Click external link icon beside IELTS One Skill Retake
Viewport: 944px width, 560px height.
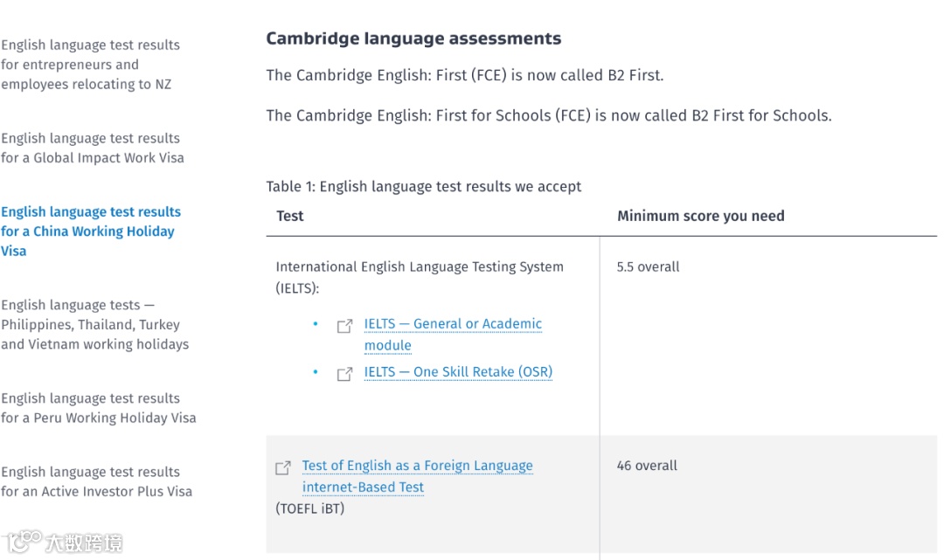344,374
